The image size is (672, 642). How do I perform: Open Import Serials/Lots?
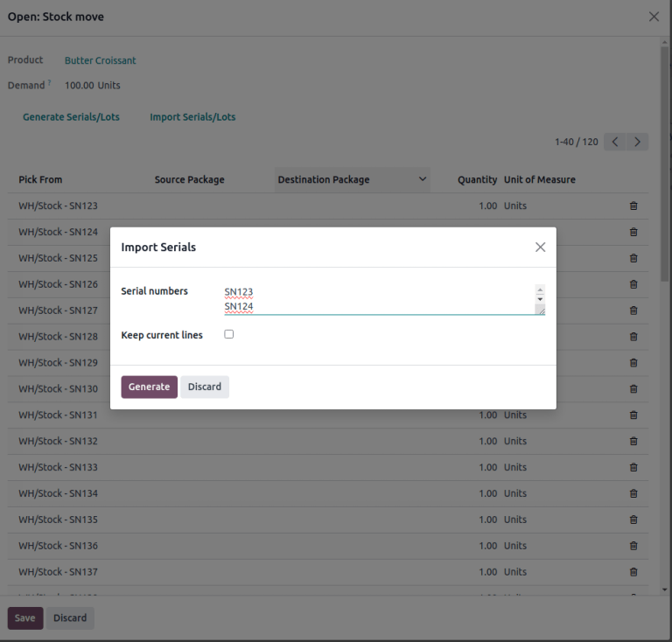pos(192,117)
